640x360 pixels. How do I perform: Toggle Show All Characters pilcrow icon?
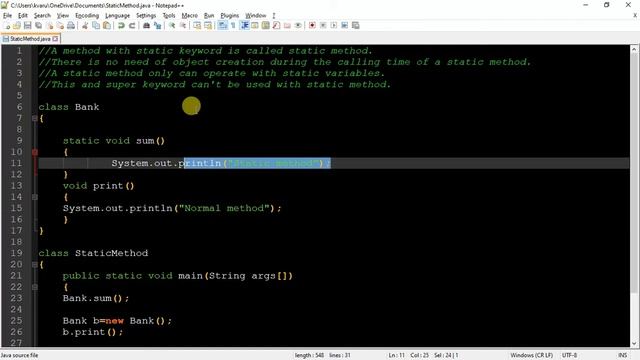pyautogui.click(x=233, y=25)
